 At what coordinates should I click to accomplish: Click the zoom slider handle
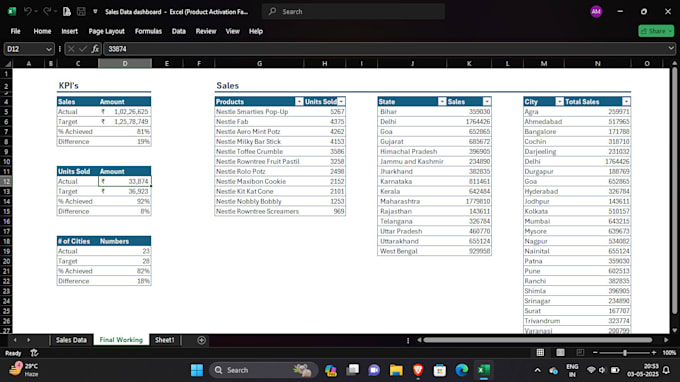click(624, 353)
